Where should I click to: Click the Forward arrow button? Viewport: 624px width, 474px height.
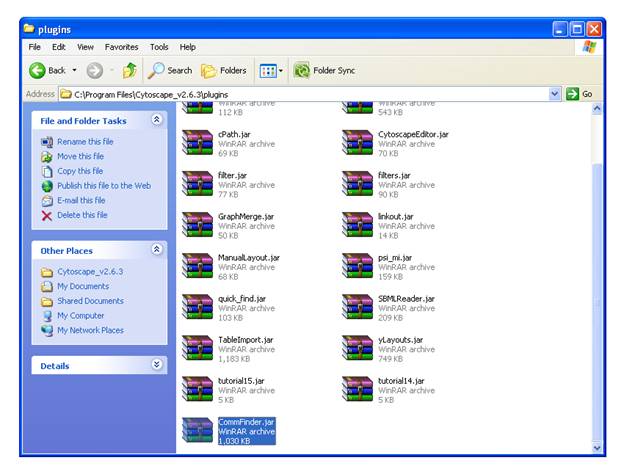coord(95,71)
